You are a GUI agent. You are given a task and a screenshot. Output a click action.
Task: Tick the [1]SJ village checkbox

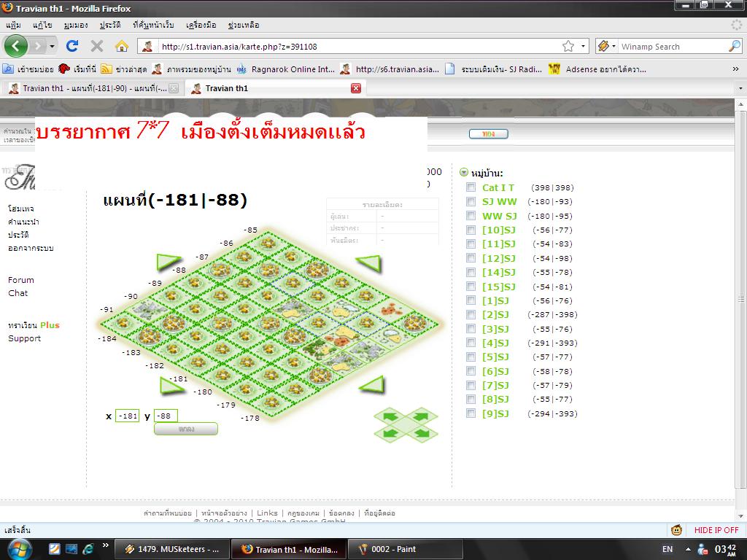tap(471, 300)
